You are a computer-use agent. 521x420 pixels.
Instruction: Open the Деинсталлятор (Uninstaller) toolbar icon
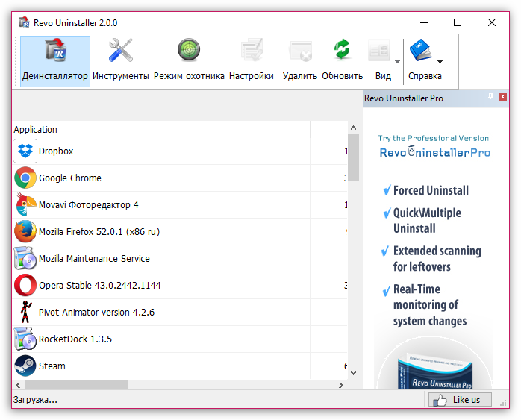(x=54, y=60)
